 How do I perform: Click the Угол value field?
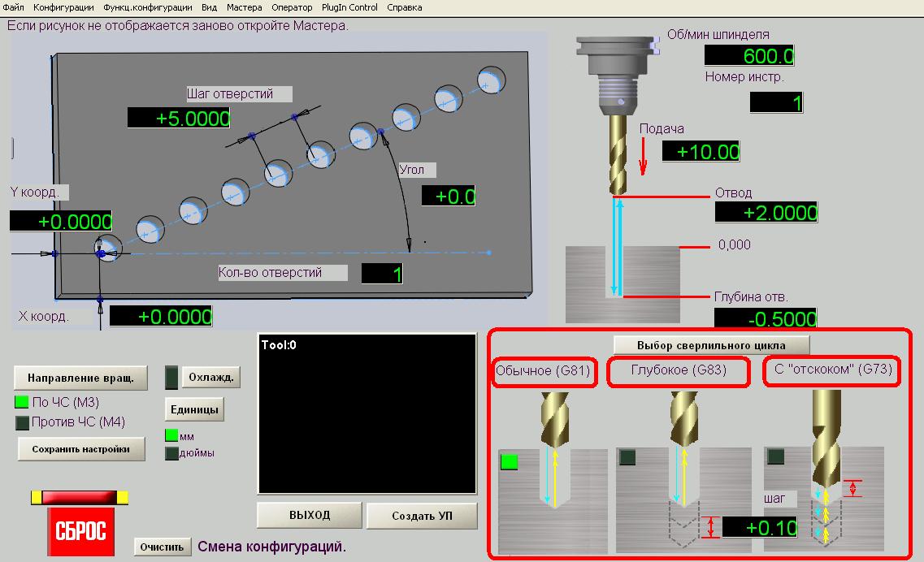449,197
